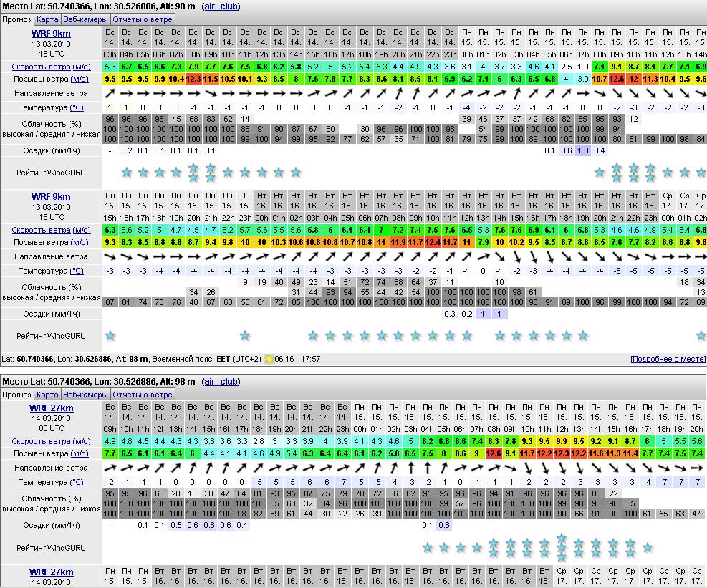Click first rating star in WRF 27km table
The height and width of the screenshot is (588, 707).
[427, 548]
